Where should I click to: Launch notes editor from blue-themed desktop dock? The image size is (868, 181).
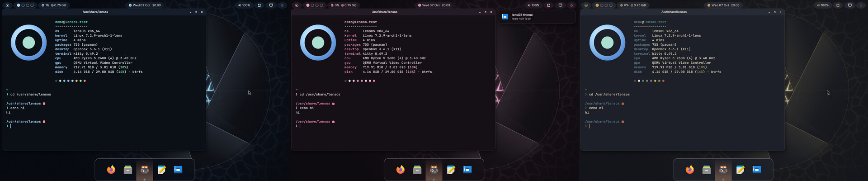[161, 170]
